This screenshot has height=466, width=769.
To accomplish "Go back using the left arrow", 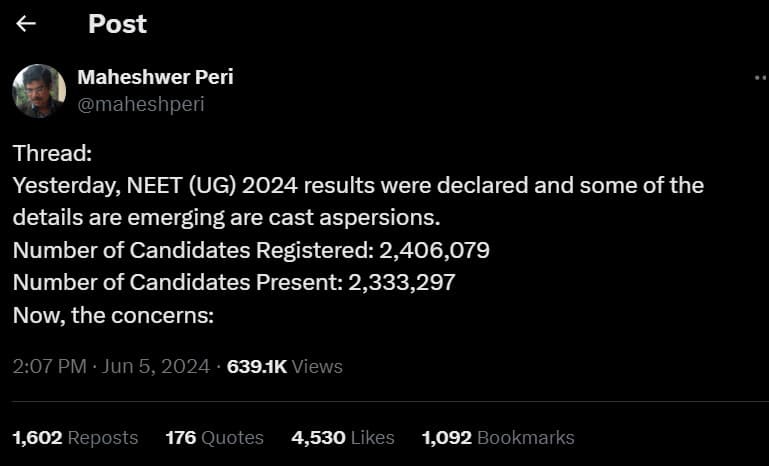I will coord(26,24).
